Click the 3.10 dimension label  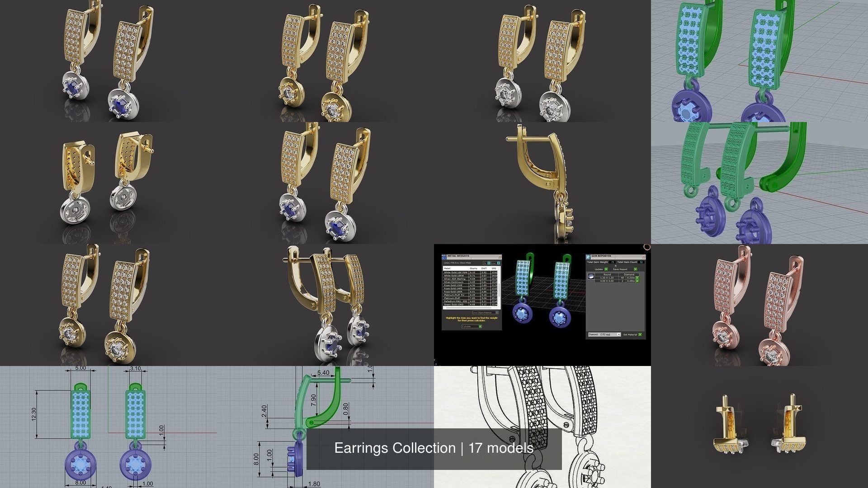135,369
